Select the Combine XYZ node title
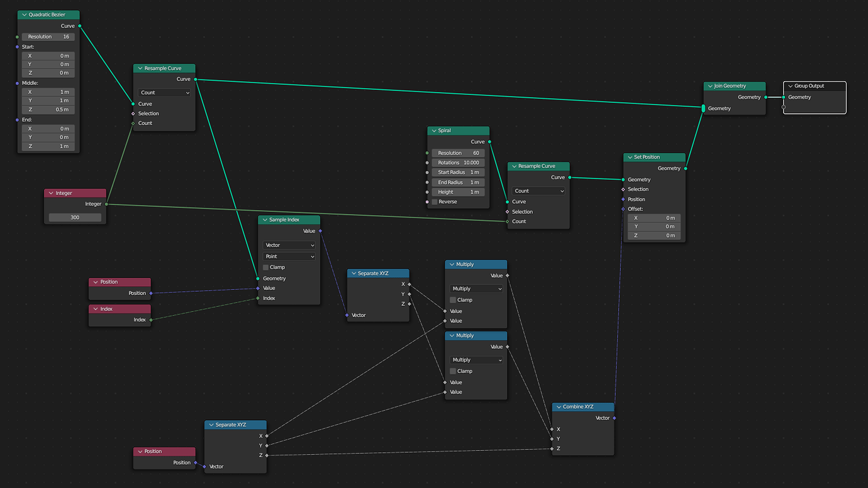The height and width of the screenshot is (488, 868). [x=578, y=407]
